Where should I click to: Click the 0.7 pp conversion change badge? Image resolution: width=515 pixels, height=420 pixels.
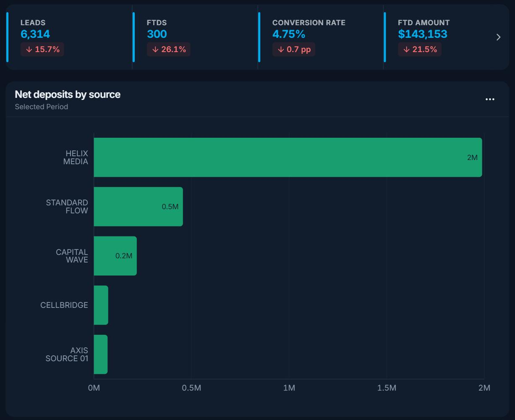[294, 49]
